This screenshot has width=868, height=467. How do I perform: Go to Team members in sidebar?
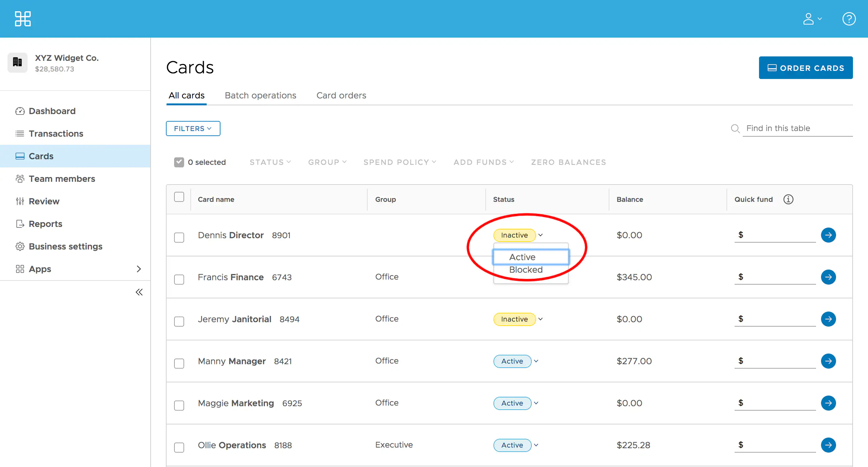pos(62,179)
